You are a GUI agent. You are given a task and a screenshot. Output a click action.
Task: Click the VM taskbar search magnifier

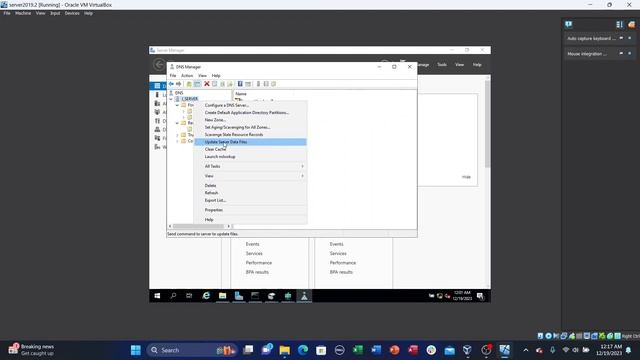(x=173, y=296)
